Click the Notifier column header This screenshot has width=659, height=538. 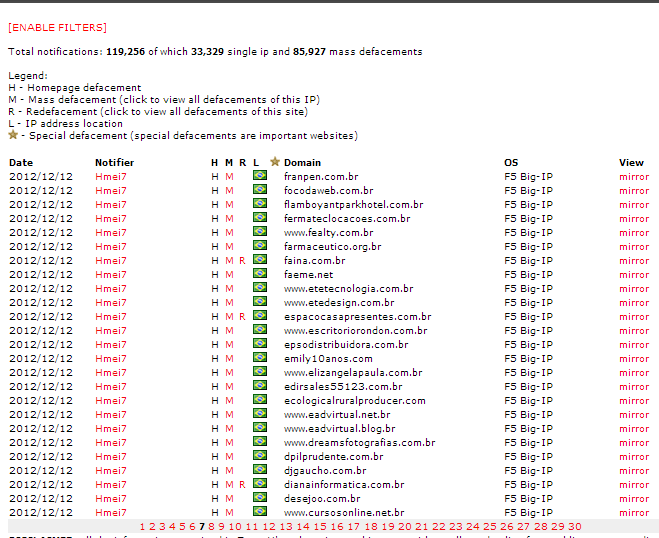[x=114, y=163]
